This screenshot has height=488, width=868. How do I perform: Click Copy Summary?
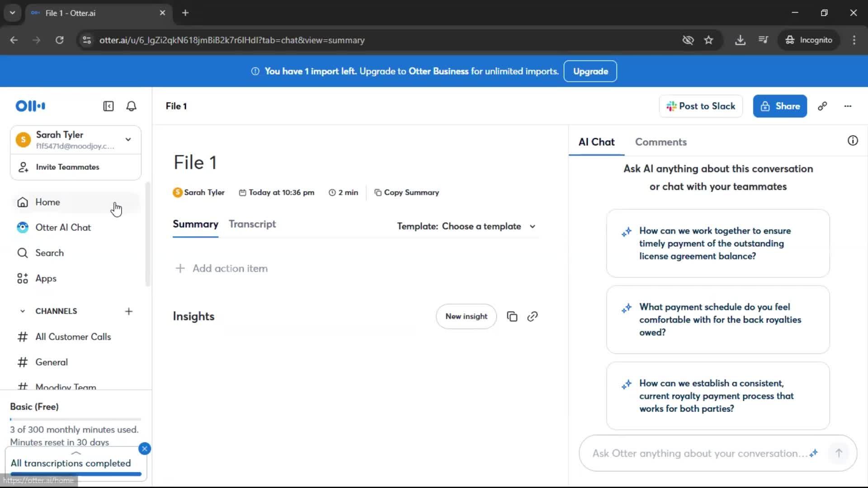406,192
